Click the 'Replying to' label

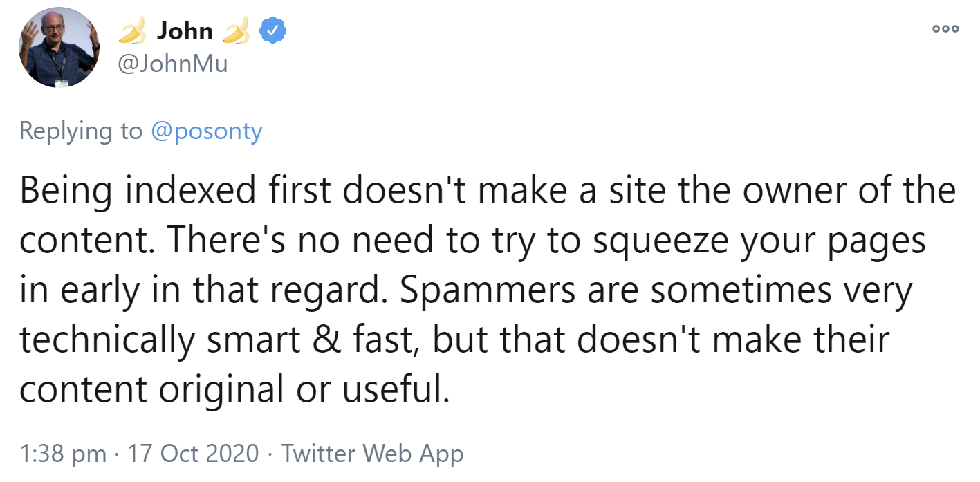point(81,131)
